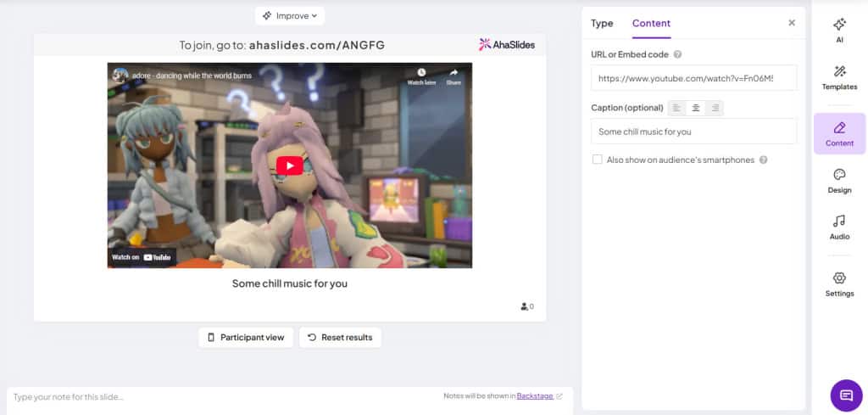Switch to the Type tab
This screenshot has height=415, width=868.
click(x=602, y=23)
